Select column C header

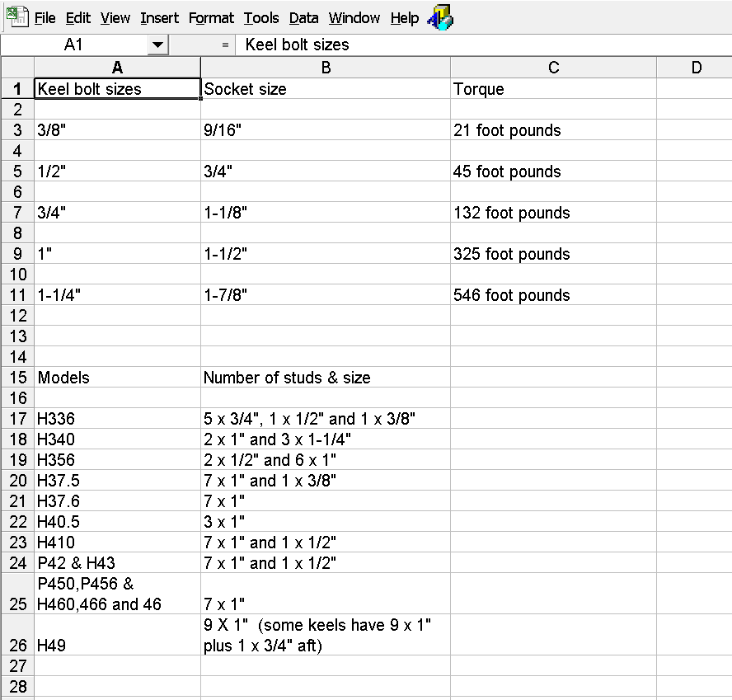(554, 68)
